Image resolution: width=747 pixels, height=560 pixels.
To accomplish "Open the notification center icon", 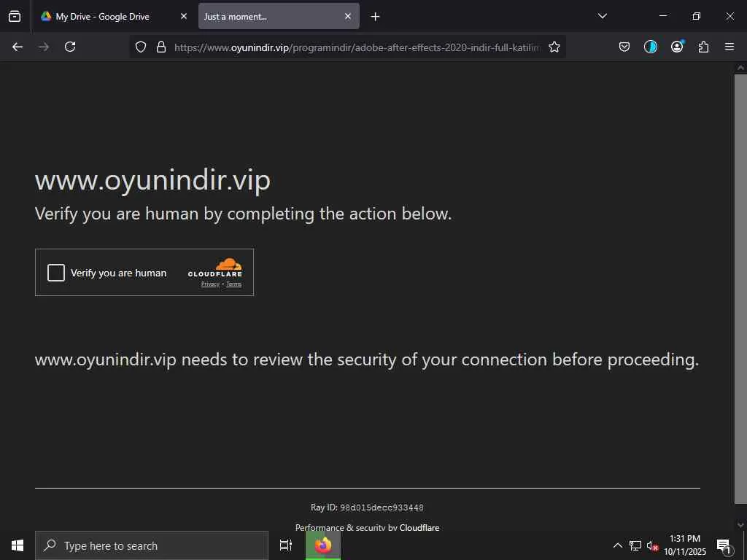I will [x=724, y=545].
